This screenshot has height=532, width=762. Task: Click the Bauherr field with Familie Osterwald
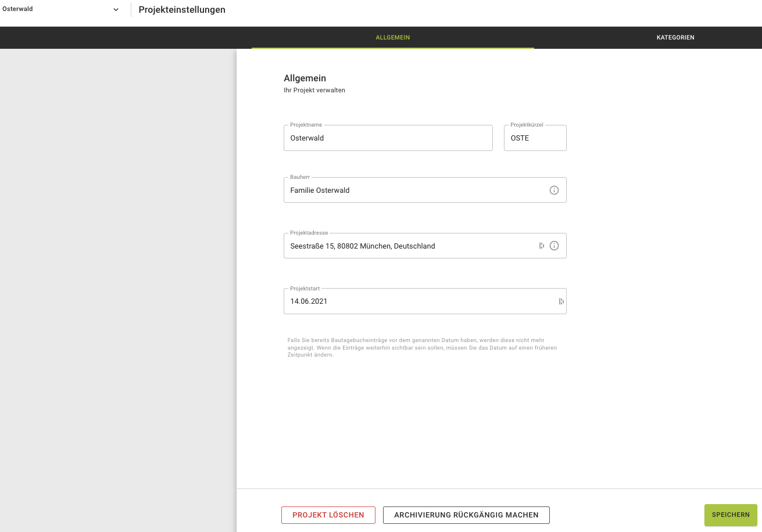pyautogui.click(x=425, y=190)
